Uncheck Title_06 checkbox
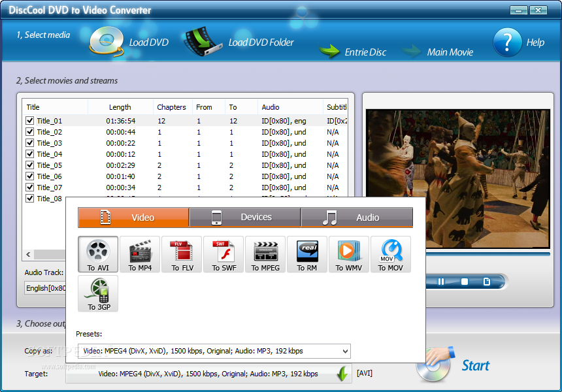562x392 pixels. coord(30,176)
